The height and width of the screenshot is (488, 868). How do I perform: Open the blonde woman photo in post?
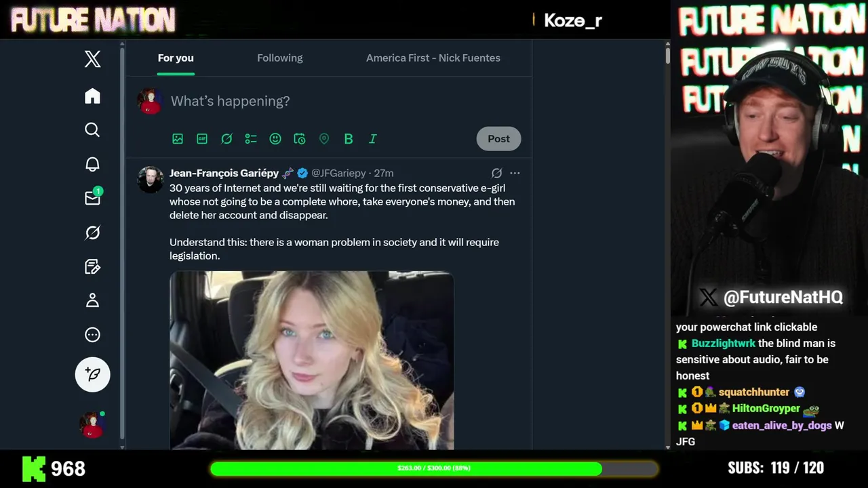[312, 360]
